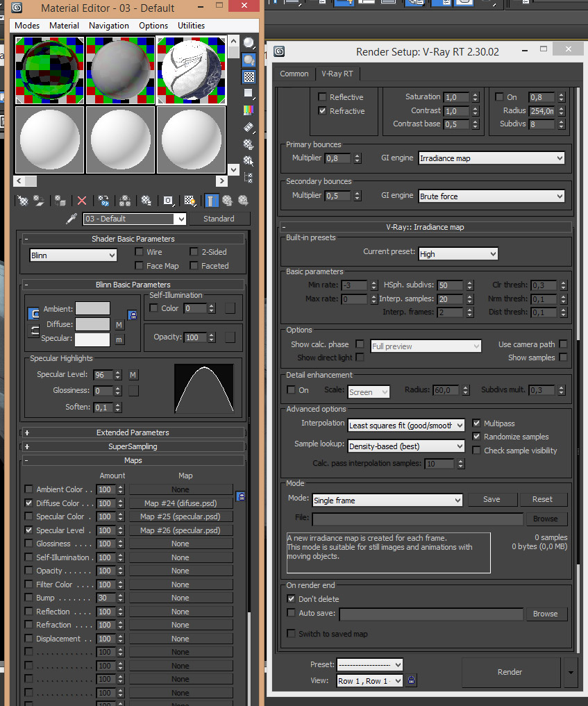Viewport: 588px width, 706px height.
Task: Toggle the Multipass checkbox
Action: point(476,423)
